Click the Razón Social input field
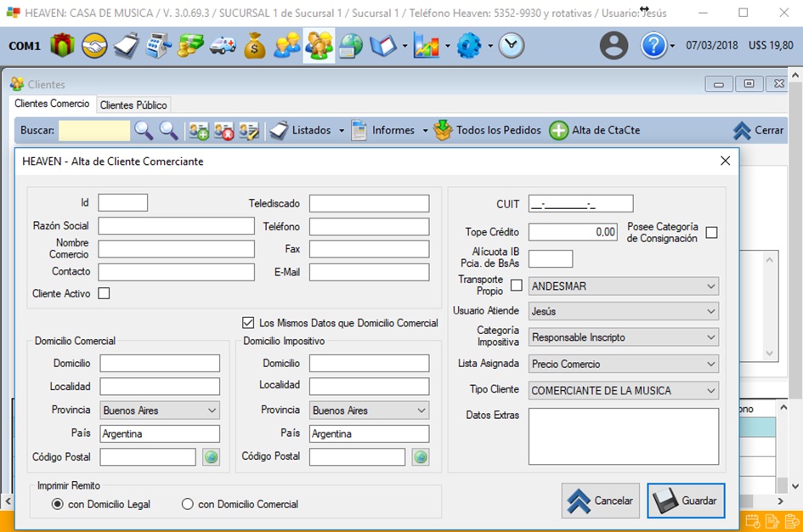This screenshot has width=803, height=532. [176, 226]
